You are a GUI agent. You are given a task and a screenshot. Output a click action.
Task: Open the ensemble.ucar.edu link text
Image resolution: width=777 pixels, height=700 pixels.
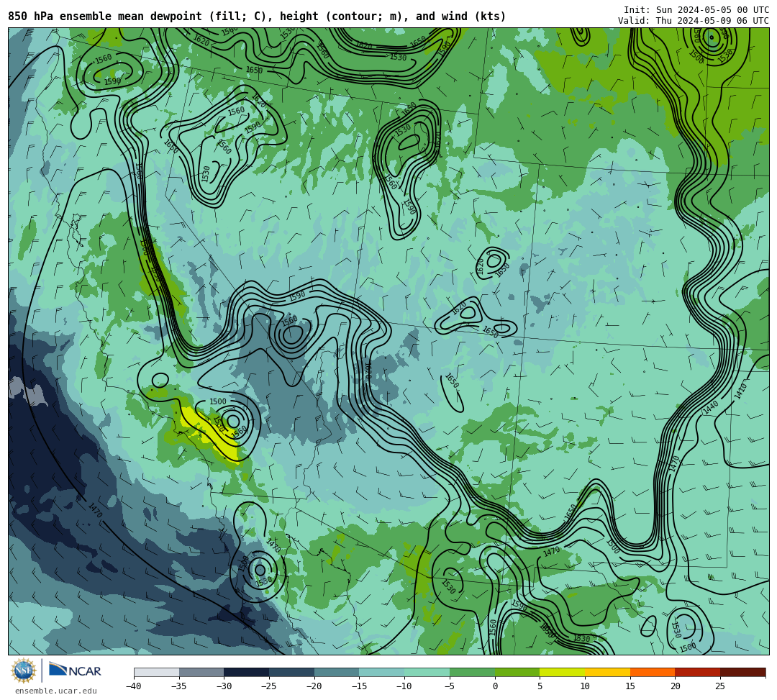56,691
